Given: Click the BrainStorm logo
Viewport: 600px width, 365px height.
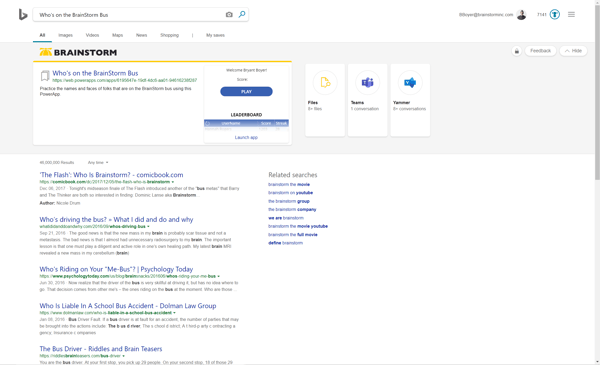Looking at the screenshot, I should coord(78,52).
